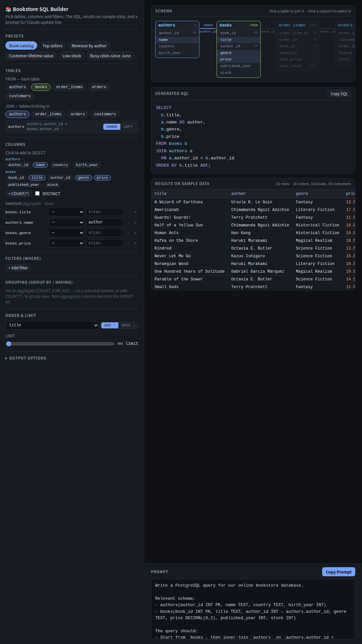This screenshot has width=362, height=644.
Task: Click the alias field containing author
Action: [x=105, y=222]
